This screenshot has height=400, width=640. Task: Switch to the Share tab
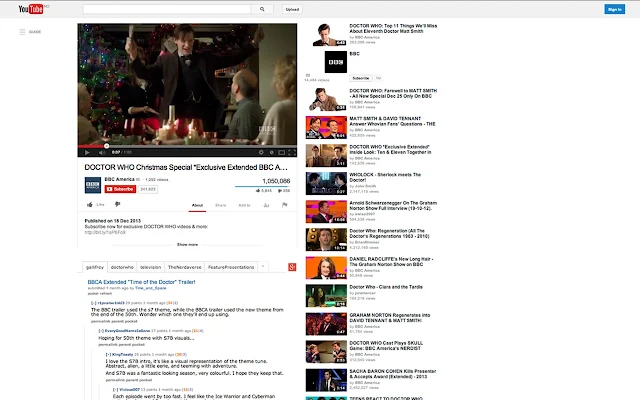220,205
